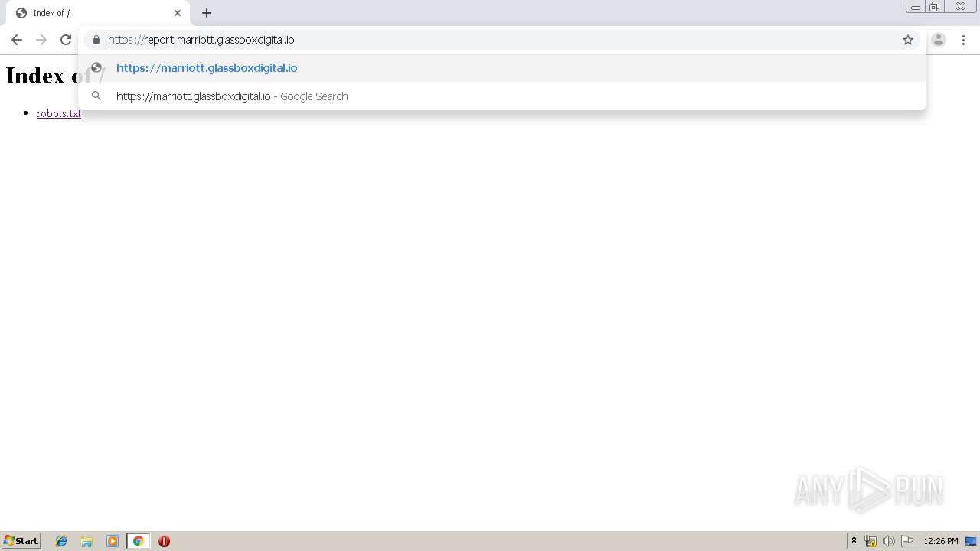Choose the marriott.glassboxdigital.io URL suggestion
Viewport: 980px width, 551px height.
[x=502, y=68]
